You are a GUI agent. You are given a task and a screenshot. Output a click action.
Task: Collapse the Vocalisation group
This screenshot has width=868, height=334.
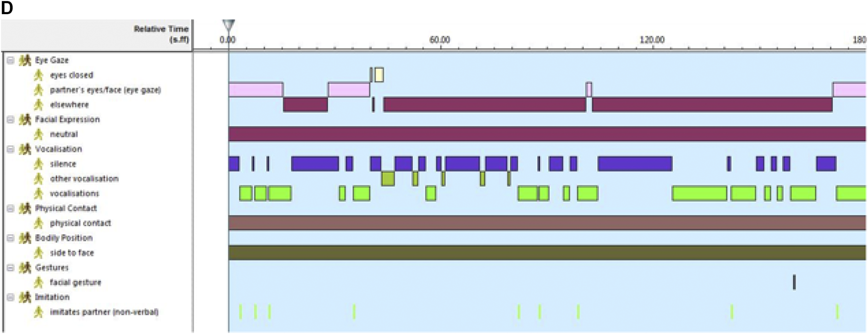click(x=10, y=149)
